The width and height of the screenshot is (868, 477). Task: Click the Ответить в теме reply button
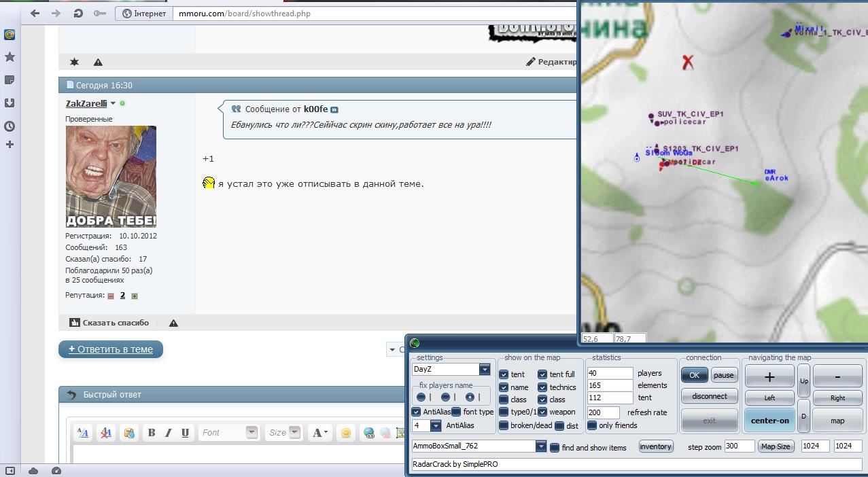(111, 349)
